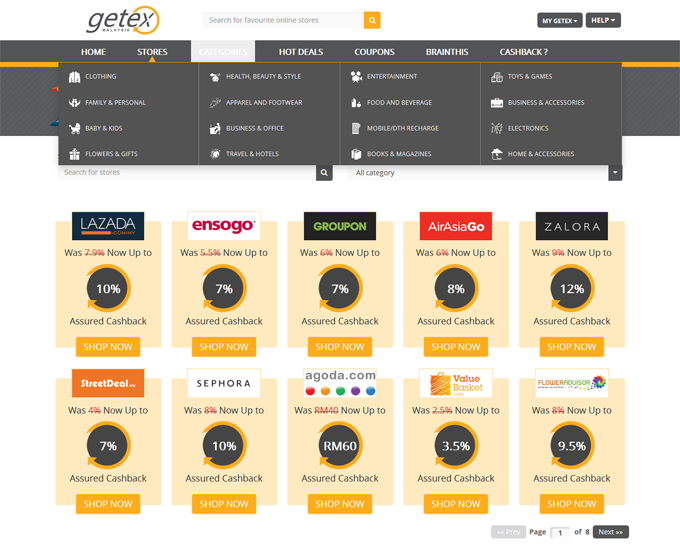Click SHOP NOW under Sephora

click(x=224, y=504)
